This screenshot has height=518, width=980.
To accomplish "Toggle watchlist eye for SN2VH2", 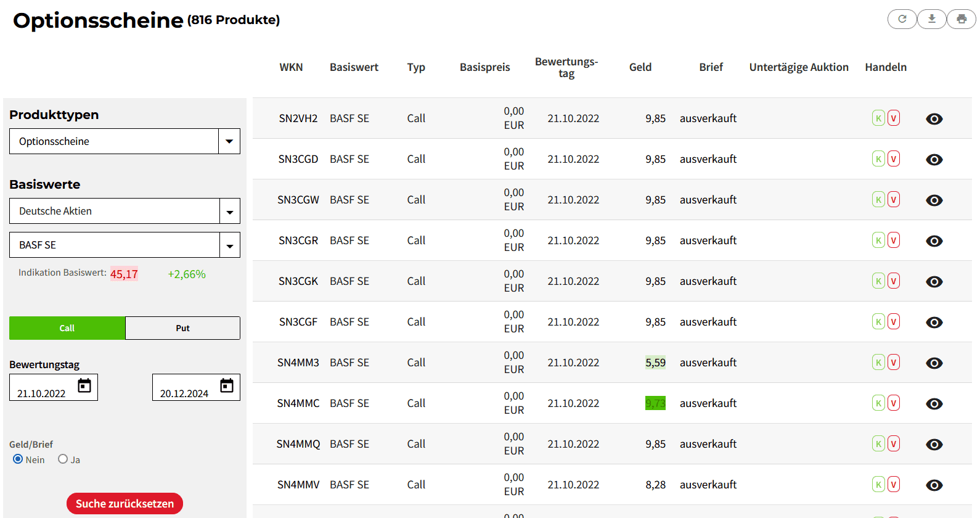I will tap(934, 119).
